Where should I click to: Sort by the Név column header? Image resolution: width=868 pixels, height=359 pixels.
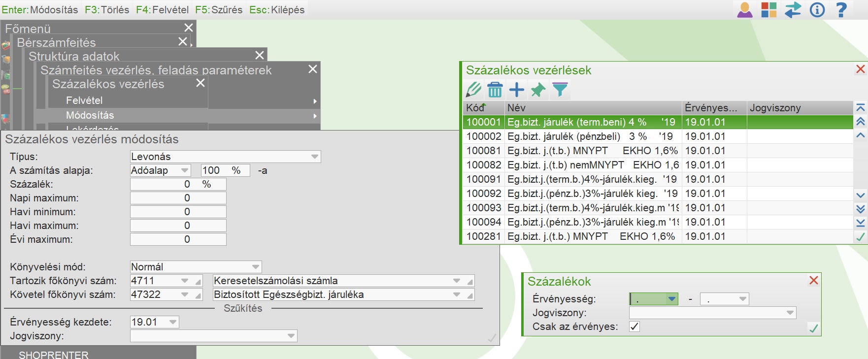click(594, 108)
